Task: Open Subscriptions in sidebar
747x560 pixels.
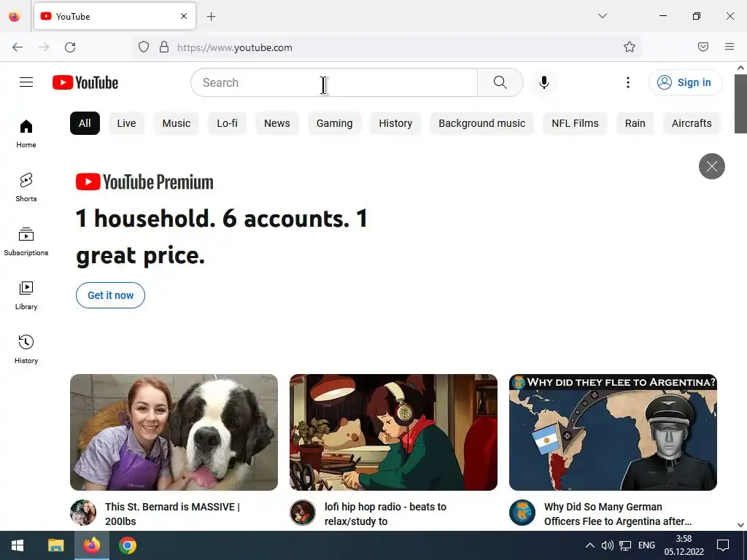Action: [26, 242]
